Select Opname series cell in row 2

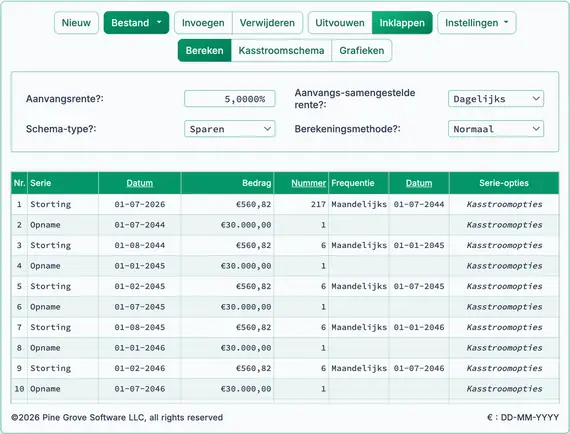(63, 225)
